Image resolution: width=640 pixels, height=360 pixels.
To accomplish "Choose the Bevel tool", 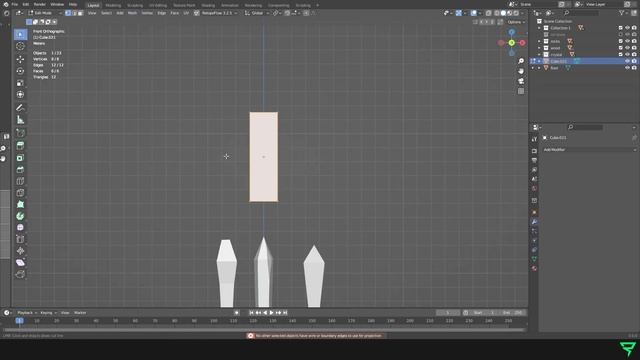I will (x=20, y=169).
